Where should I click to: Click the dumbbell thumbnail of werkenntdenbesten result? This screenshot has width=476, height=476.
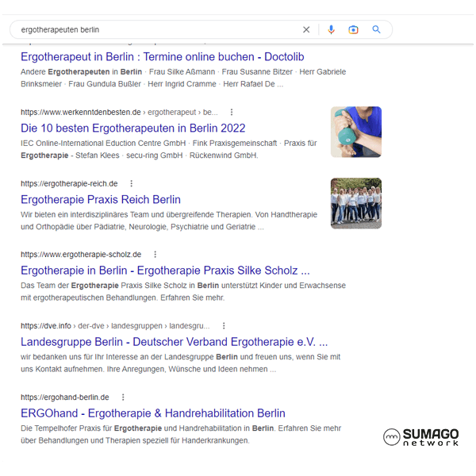pyautogui.click(x=356, y=132)
